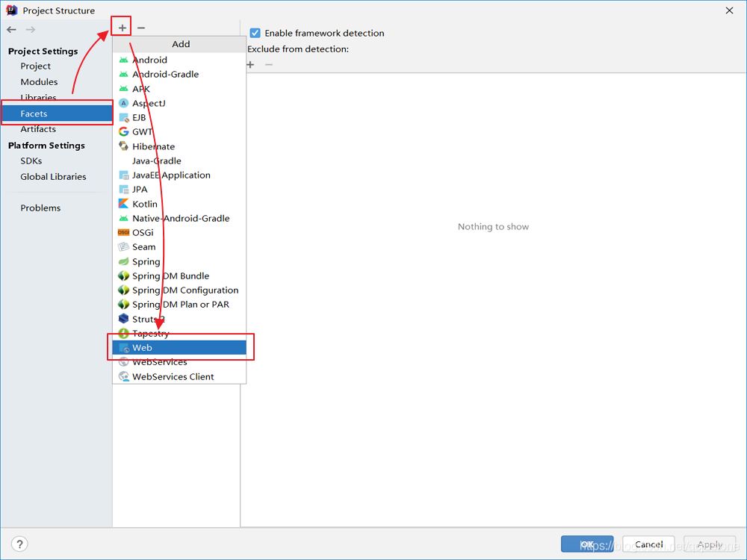Select WebServices Client facet

tap(173, 376)
